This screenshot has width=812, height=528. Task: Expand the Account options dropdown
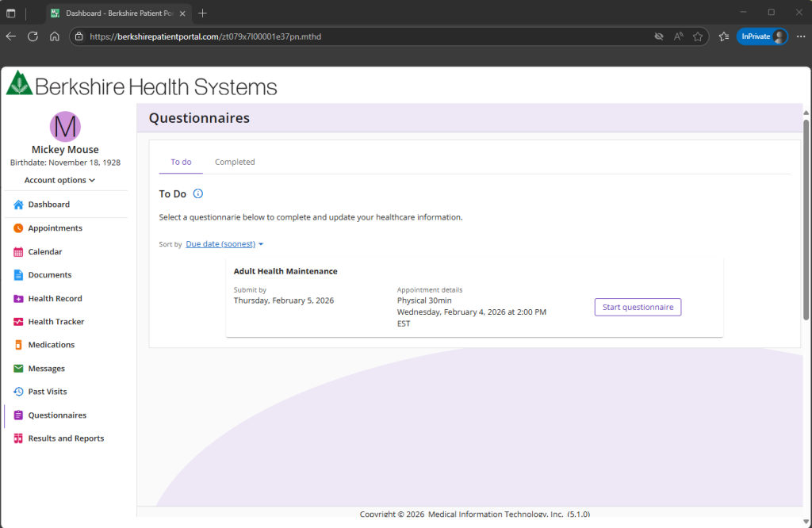[59, 180]
